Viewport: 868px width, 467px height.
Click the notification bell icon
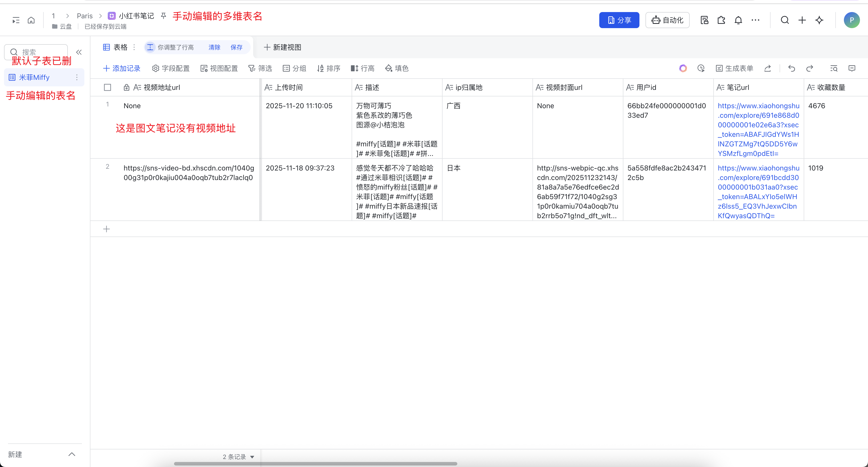738,20
